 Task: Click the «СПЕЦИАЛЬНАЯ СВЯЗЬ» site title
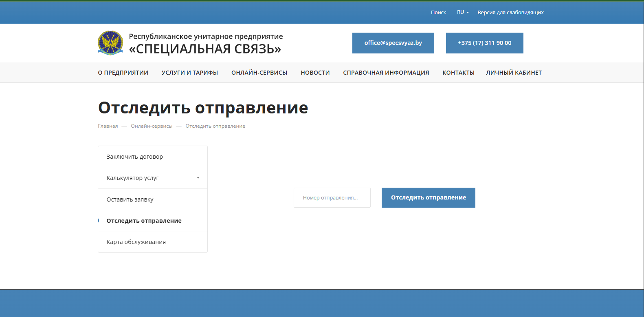tap(205, 49)
